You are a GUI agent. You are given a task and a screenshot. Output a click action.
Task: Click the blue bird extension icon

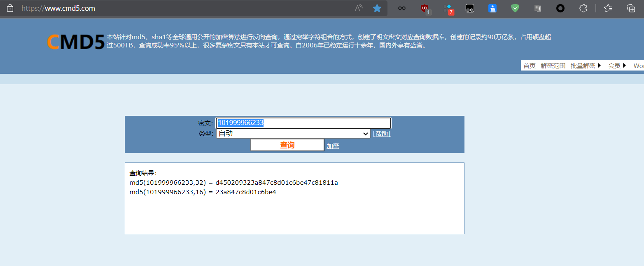(x=492, y=8)
